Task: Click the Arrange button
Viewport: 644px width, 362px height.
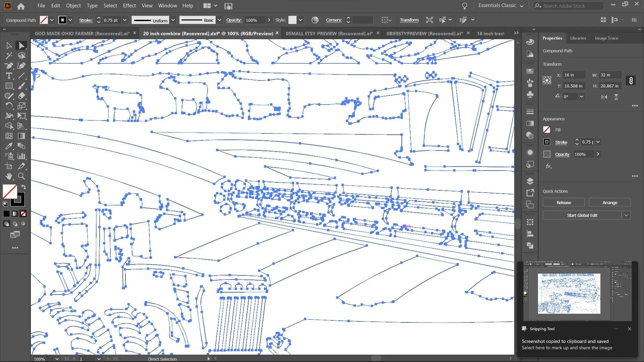Action: (x=609, y=202)
